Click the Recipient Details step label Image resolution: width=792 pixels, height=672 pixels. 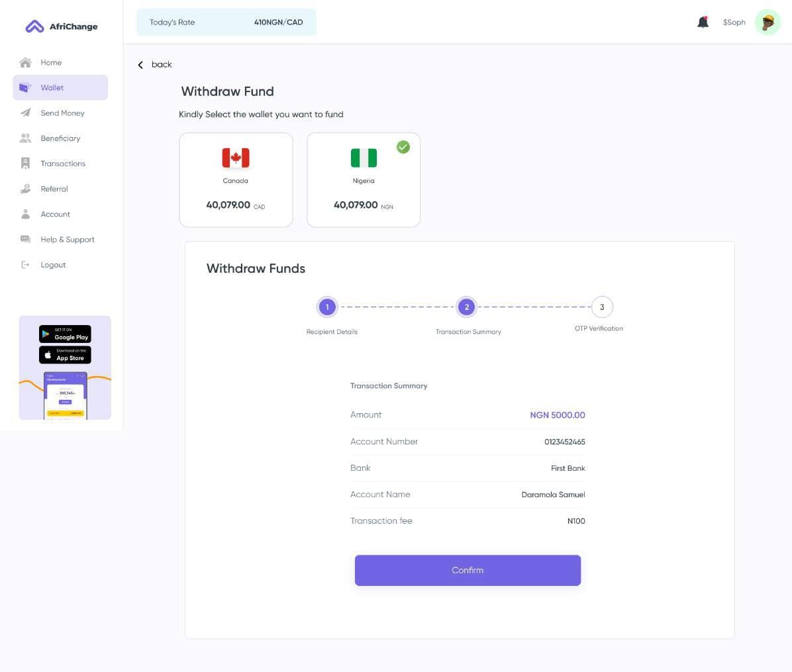(x=332, y=332)
